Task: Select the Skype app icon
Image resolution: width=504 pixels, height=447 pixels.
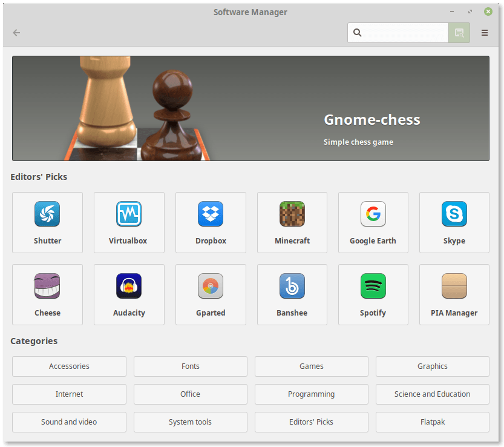Action: (x=454, y=214)
